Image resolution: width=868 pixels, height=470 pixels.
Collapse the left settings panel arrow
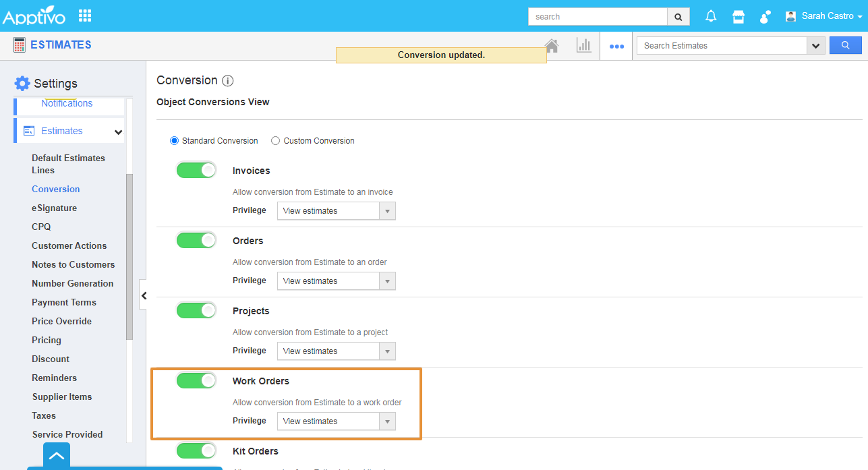click(x=143, y=295)
